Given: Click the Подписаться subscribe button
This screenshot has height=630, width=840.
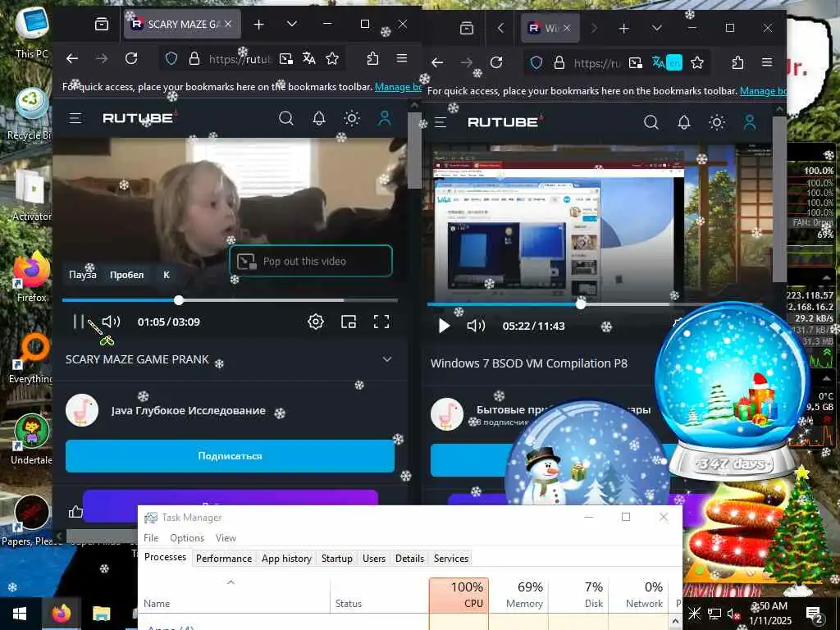Looking at the screenshot, I should click(x=230, y=456).
